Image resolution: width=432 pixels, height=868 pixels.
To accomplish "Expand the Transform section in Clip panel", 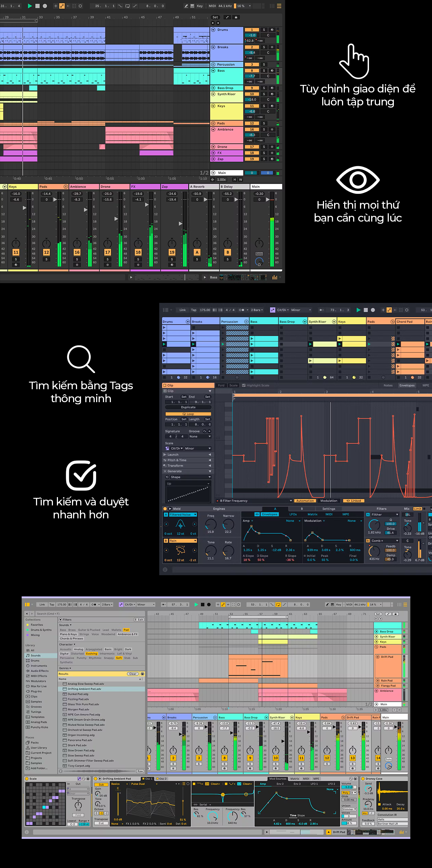I will 187,465.
